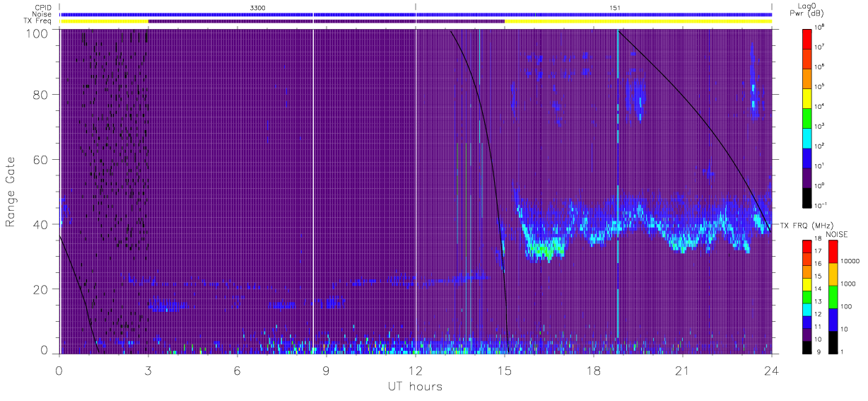Click the yellow TX Freq bar segment at plot start

click(x=104, y=21)
